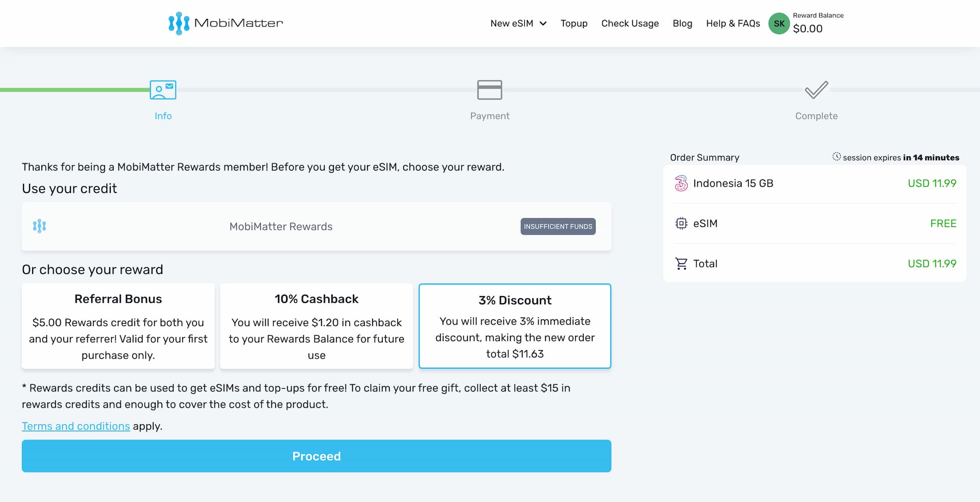The width and height of the screenshot is (980, 502).
Task: Open the New eSIM dropdown
Action: 518,23
